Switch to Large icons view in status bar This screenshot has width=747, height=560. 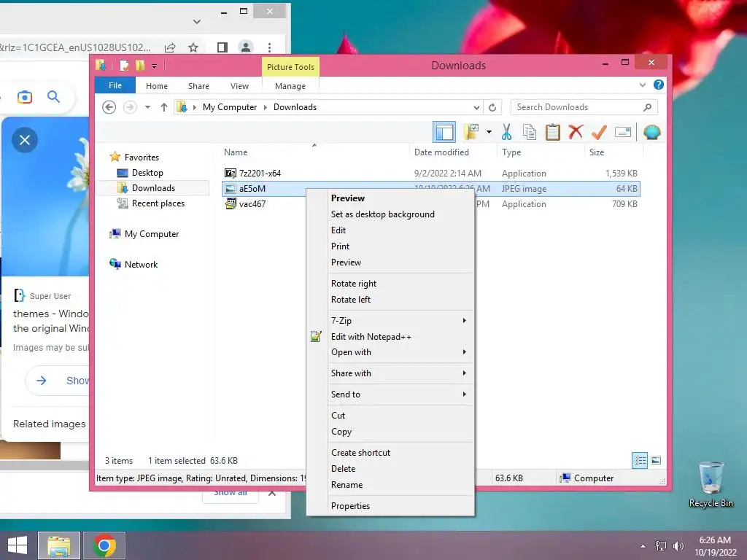tap(656, 461)
